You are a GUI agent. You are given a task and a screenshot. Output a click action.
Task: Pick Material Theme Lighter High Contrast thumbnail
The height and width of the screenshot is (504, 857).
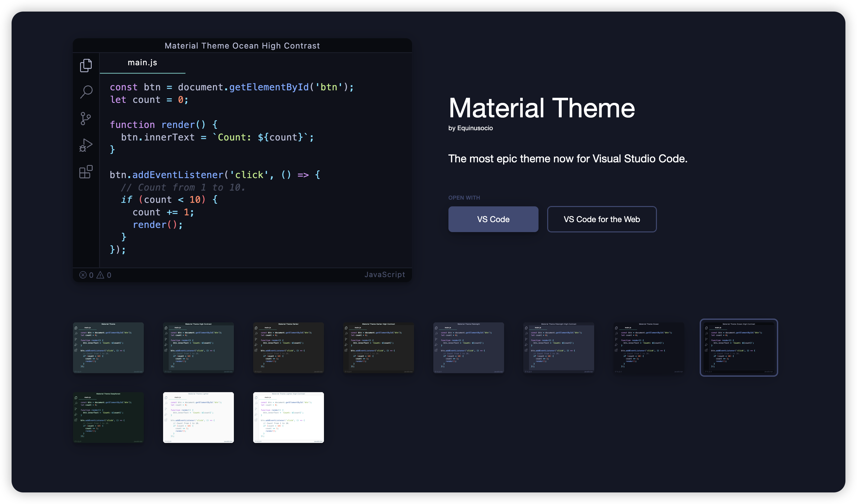click(288, 417)
